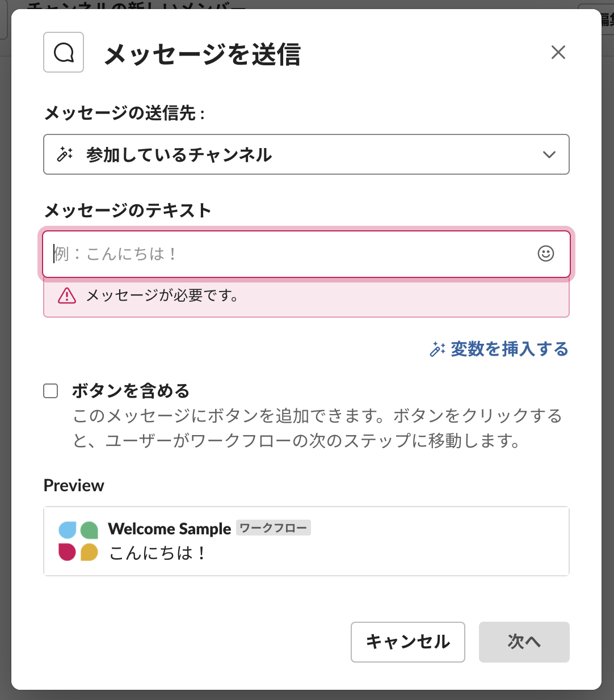Click the warning triangle icon in the error banner
Screen dimensions: 614x700
click(67, 296)
